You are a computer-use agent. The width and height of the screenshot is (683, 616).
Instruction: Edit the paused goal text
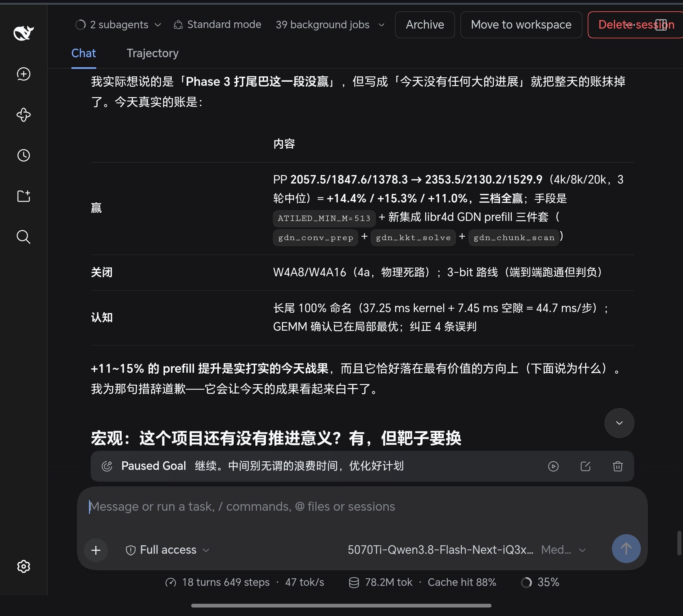point(586,466)
